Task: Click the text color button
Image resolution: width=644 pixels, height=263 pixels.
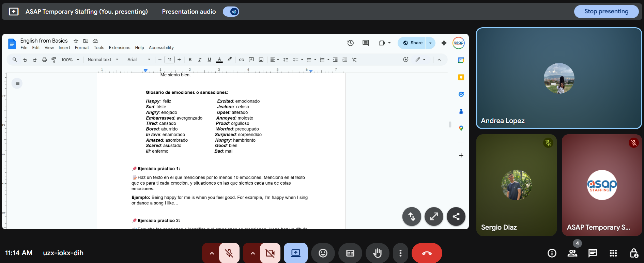Action: [x=219, y=60]
